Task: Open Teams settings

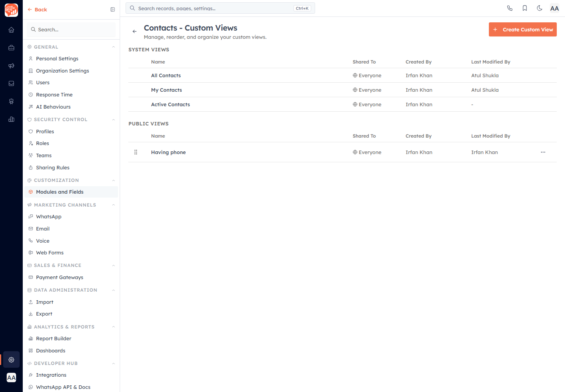Action: click(x=71, y=155)
